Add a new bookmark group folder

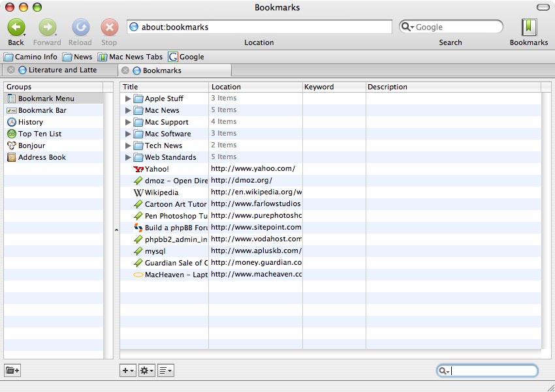(x=13, y=370)
